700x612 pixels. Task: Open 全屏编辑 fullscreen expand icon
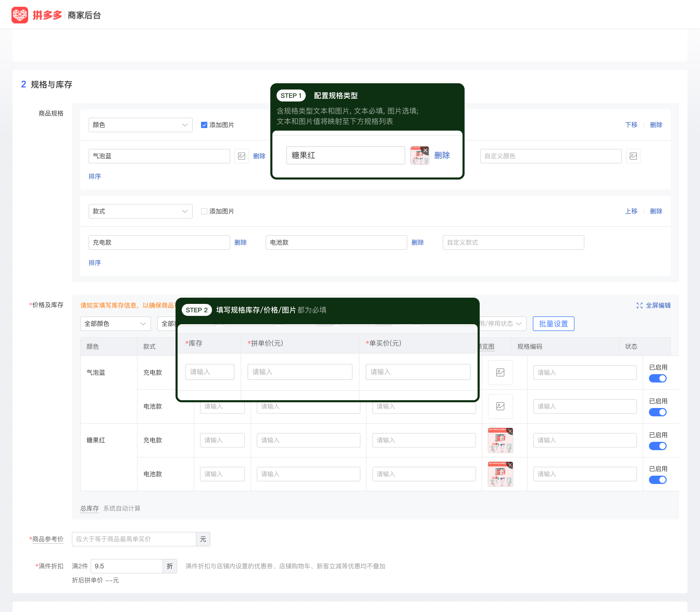point(640,305)
